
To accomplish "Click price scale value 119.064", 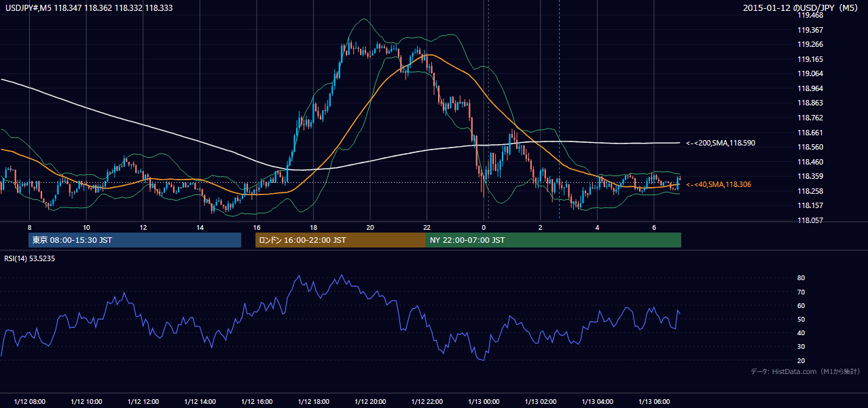I will [810, 73].
